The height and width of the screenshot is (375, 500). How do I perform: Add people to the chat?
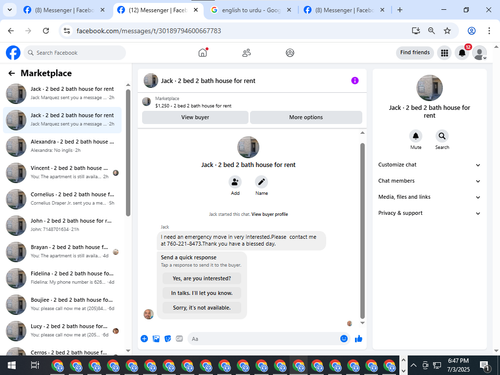235,182
